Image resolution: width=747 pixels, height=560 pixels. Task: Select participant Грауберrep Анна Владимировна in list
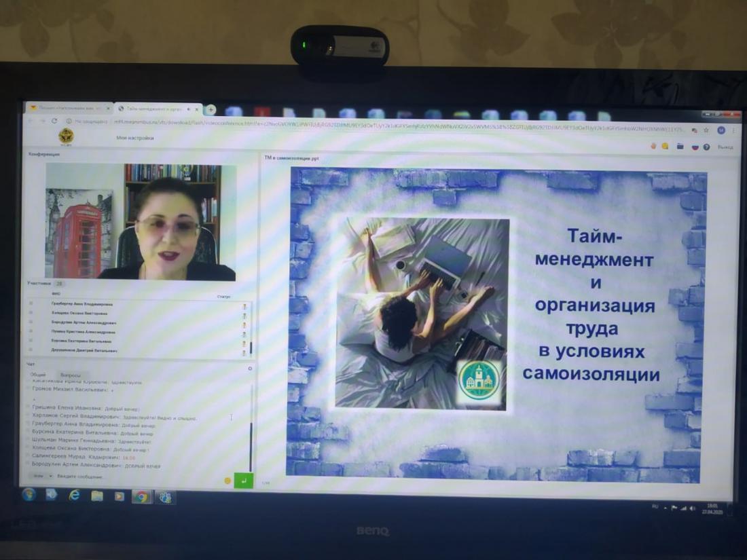(82, 303)
